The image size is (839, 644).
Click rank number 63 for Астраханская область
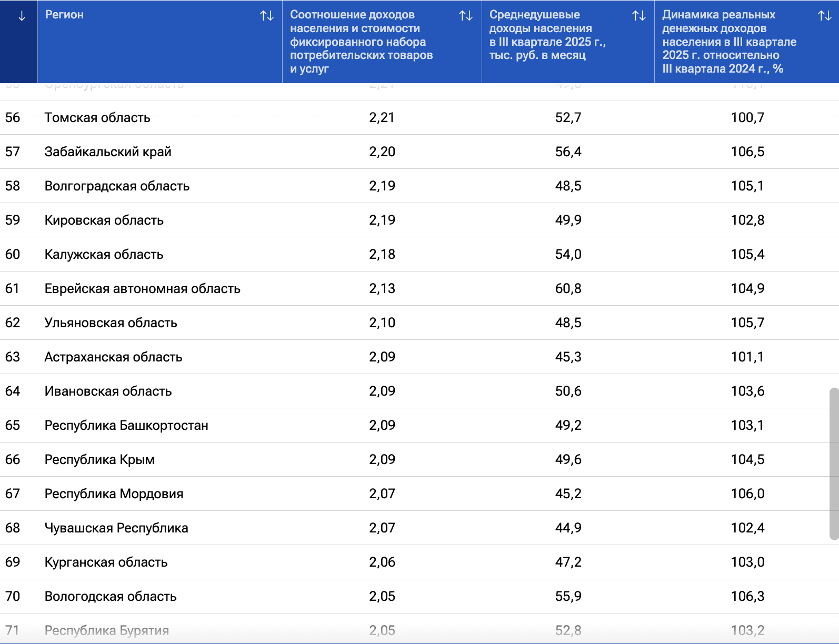(13, 357)
